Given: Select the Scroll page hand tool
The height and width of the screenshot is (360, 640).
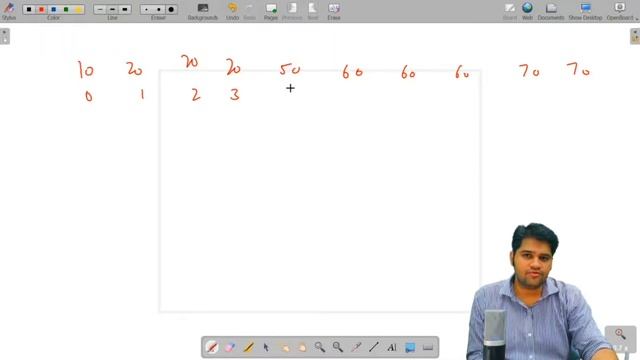Looking at the screenshot, I should [x=302, y=347].
